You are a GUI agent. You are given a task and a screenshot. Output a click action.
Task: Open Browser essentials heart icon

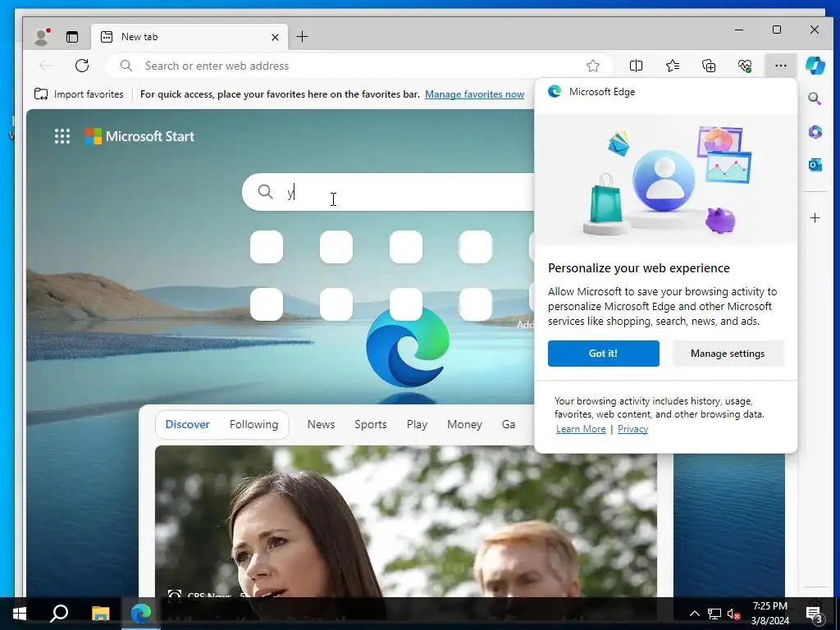[x=745, y=66]
